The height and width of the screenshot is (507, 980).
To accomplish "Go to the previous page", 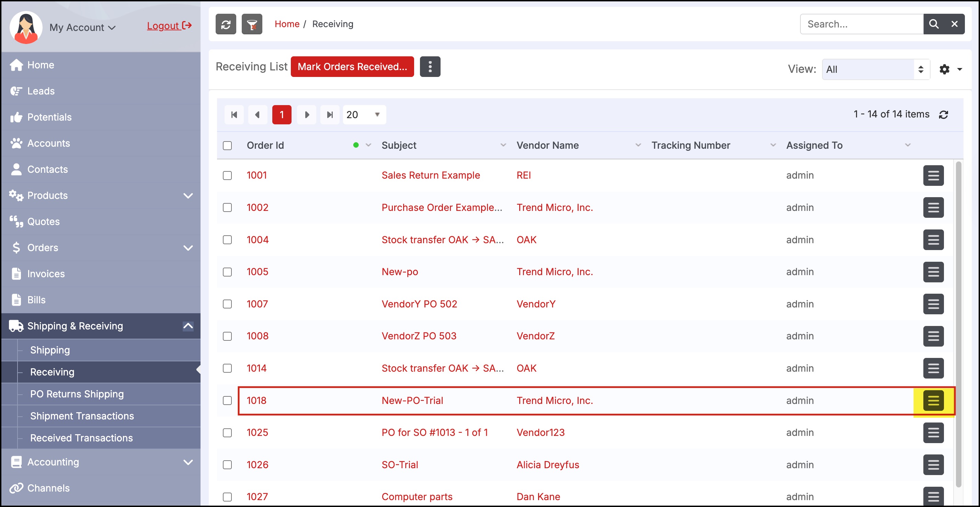I will tap(258, 115).
